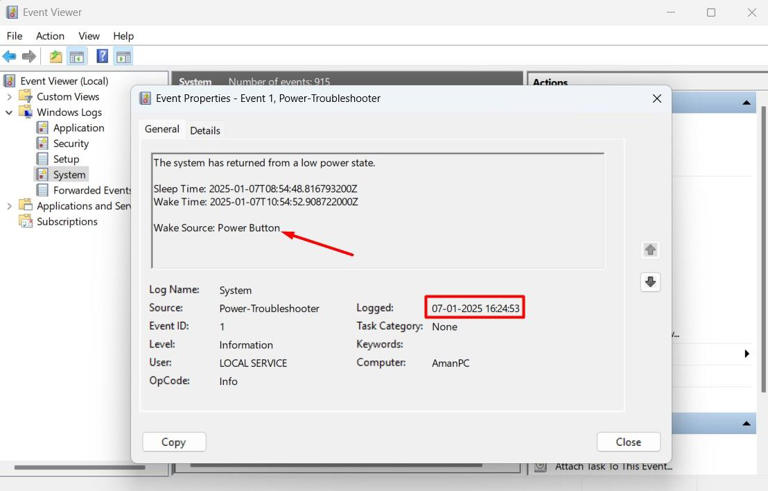This screenshot has height=491, width=768.
Task: Switch to the Details tab
Action: (205, 130)
